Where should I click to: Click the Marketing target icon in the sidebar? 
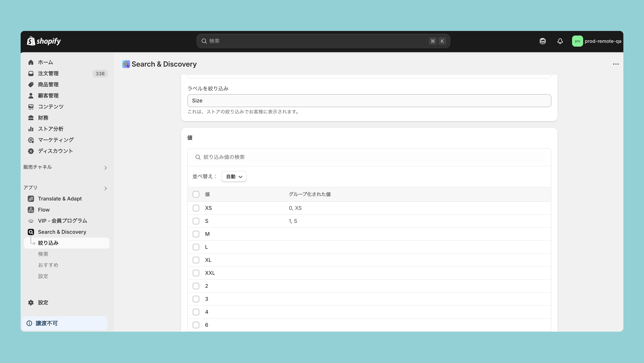pyautogui.click(x=31, y=140)
